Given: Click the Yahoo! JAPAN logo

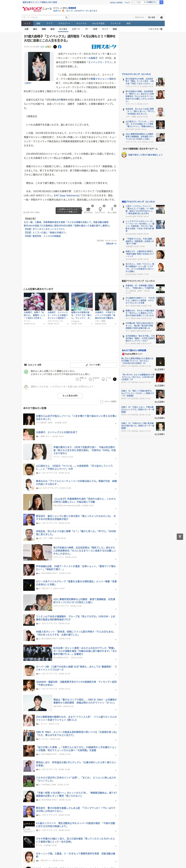Looking at the screenshot, I should coord(31,9).
